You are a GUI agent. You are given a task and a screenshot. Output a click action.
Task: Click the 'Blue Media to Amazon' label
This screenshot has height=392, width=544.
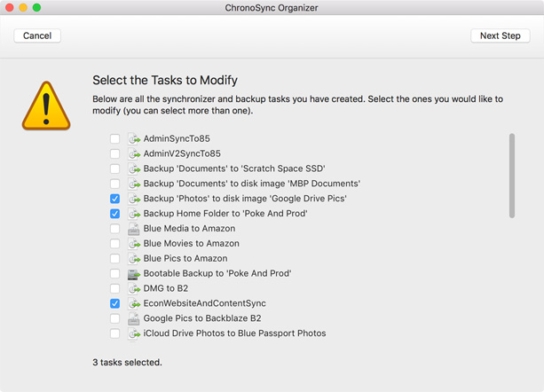(x=189, y=229)
